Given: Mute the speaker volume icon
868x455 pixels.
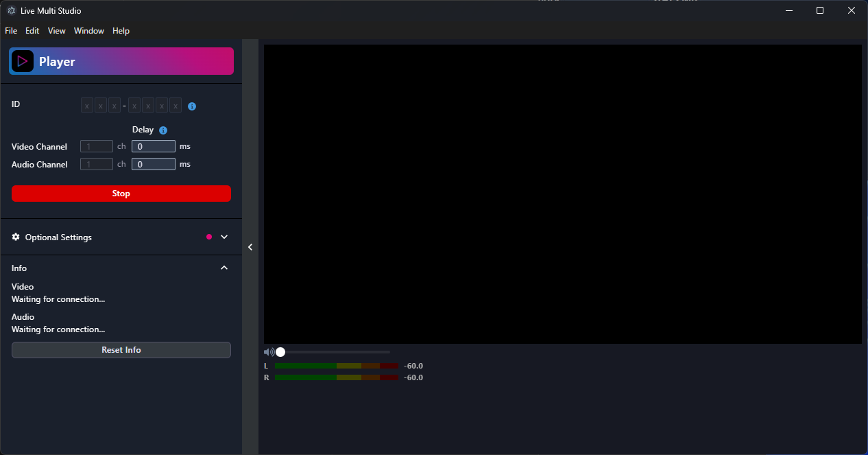Looking at the screenshot, I should (269, 352).
